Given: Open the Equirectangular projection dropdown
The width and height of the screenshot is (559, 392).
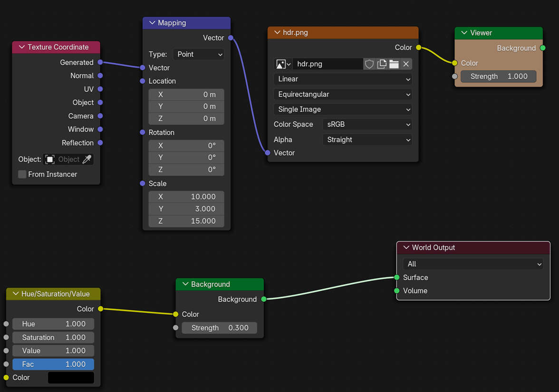Looking at the screenshot, I should click(x=342, y=94).
